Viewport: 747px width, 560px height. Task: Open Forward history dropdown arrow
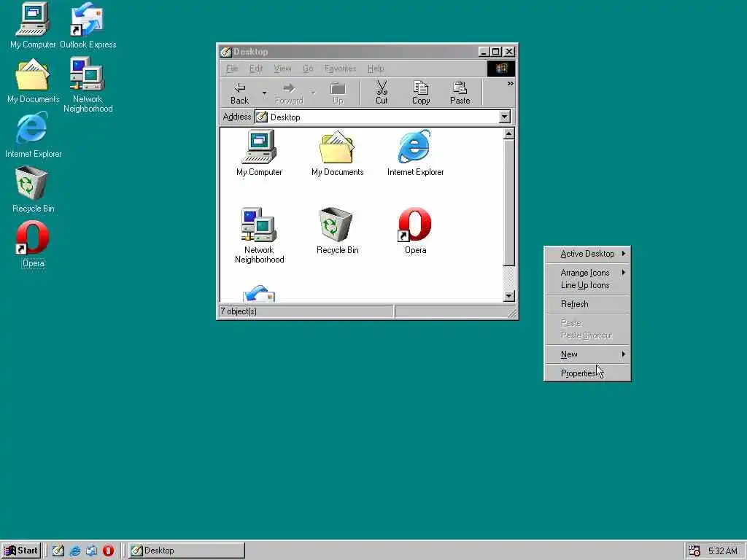click(313, 93)
